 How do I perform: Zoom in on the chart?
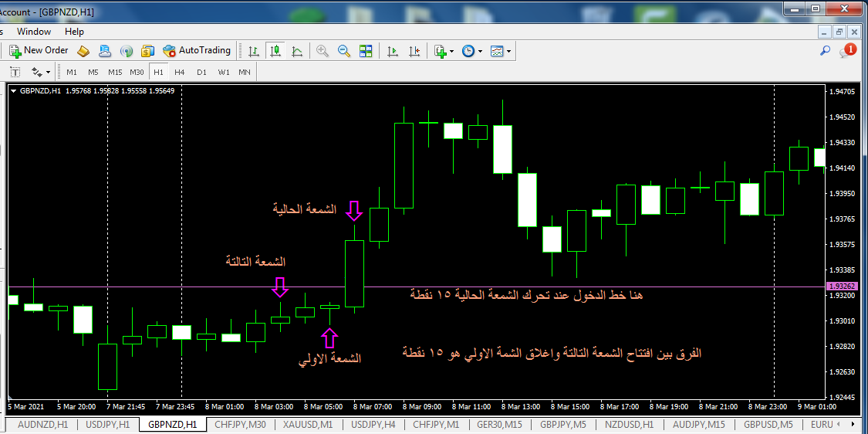323,51
